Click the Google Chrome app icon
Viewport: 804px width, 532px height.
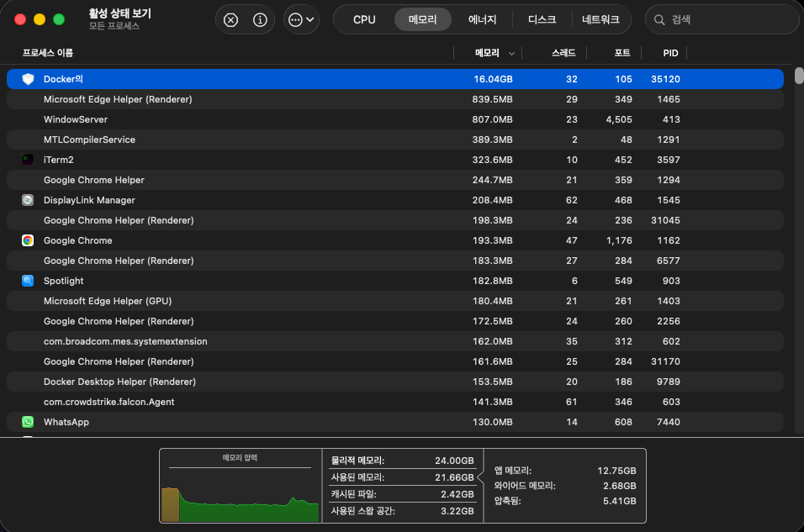[x=28, y=240]
